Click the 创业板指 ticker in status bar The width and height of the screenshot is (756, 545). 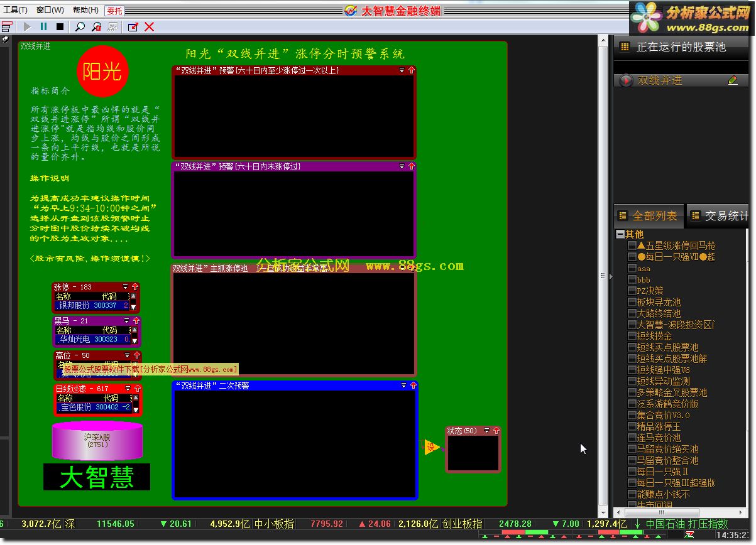click(463, 523)
